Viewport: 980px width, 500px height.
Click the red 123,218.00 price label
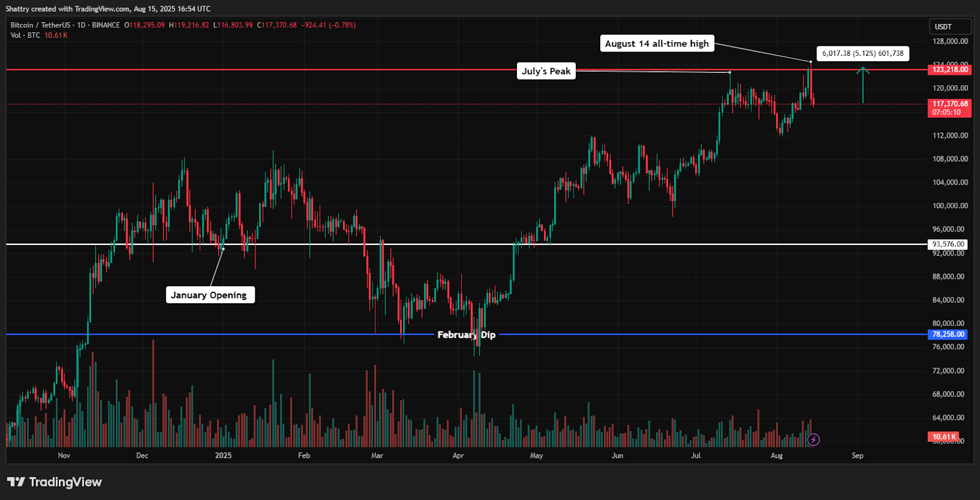point(950,70)
